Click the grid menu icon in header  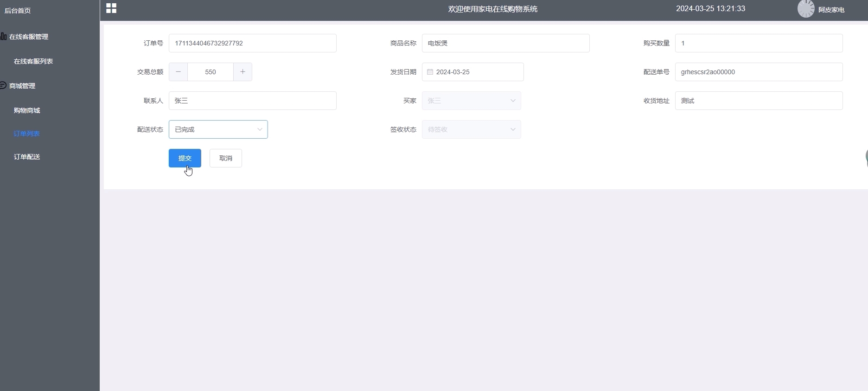pyautogui.click(x=111, y=8)
